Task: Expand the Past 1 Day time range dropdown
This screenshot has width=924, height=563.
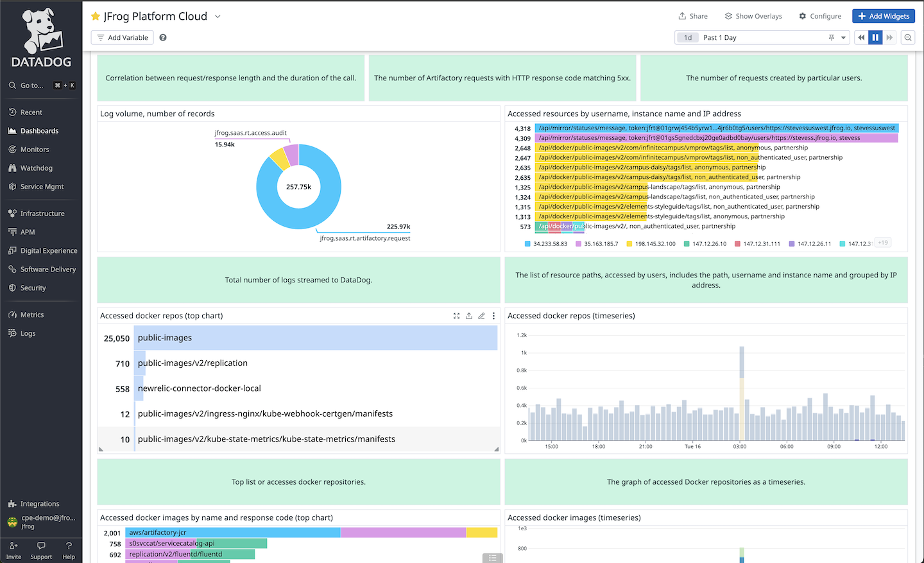Action: tap(843, 37)
